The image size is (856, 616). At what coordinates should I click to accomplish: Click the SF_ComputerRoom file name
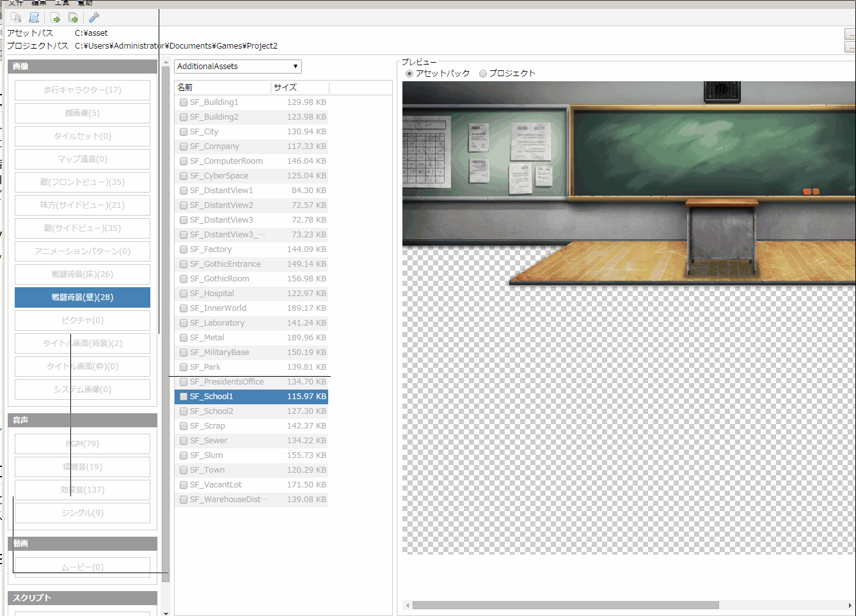coord(226,161)
